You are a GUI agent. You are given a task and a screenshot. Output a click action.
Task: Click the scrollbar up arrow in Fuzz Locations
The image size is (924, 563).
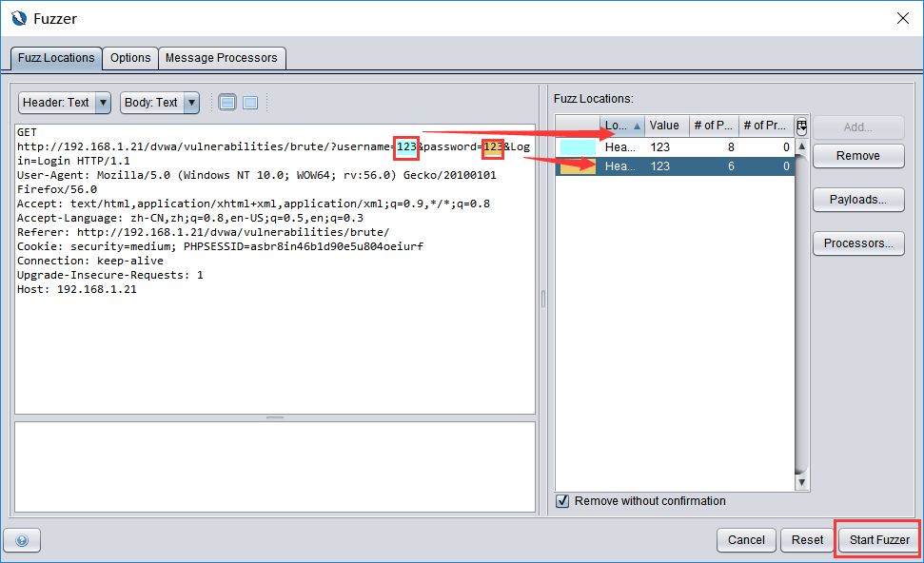pos(801,146)
